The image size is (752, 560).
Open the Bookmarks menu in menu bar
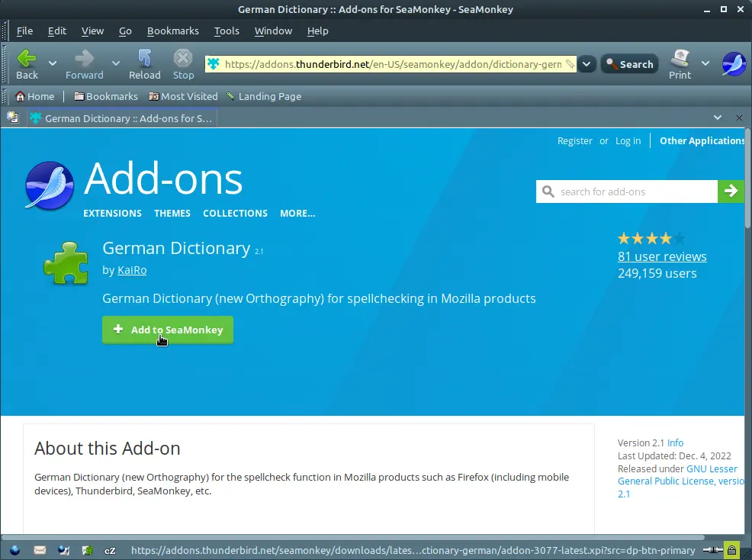(172, 31)
